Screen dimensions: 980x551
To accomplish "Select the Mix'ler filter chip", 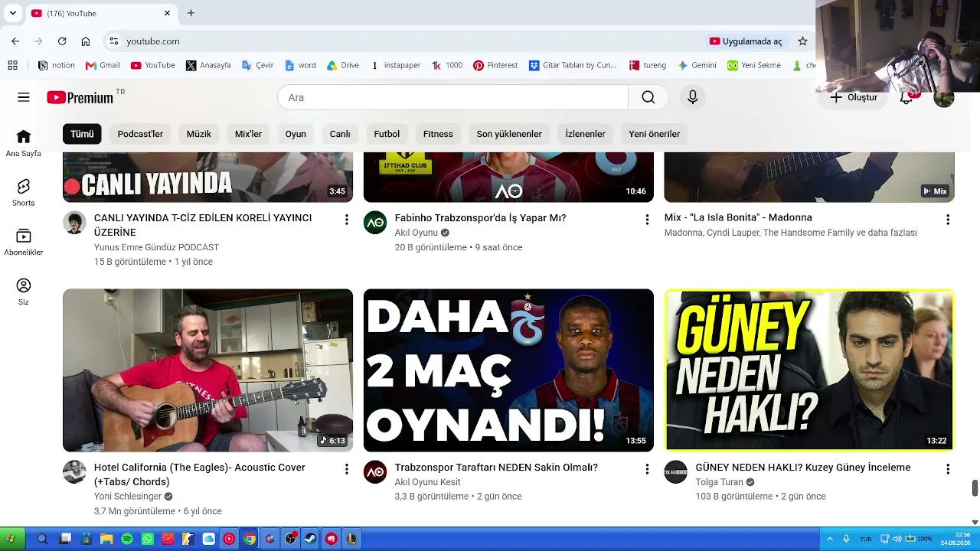I will point(248,134).
